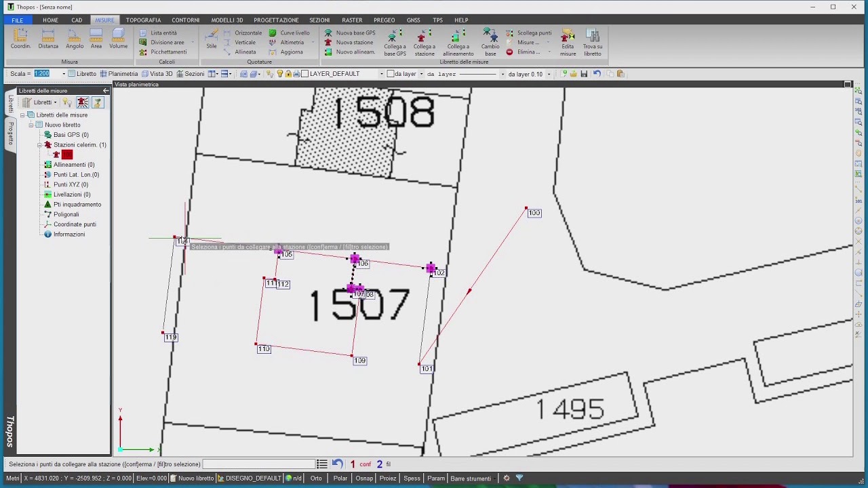
Task: Click Collega a base GPS
Action: (x=395, y=42)
